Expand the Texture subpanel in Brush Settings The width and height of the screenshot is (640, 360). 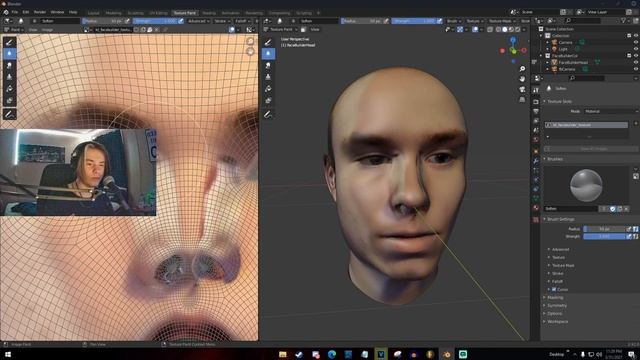point(558,258)
